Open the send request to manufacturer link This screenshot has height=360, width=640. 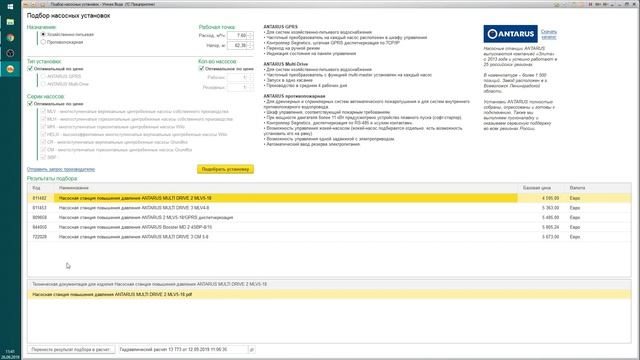61,169
